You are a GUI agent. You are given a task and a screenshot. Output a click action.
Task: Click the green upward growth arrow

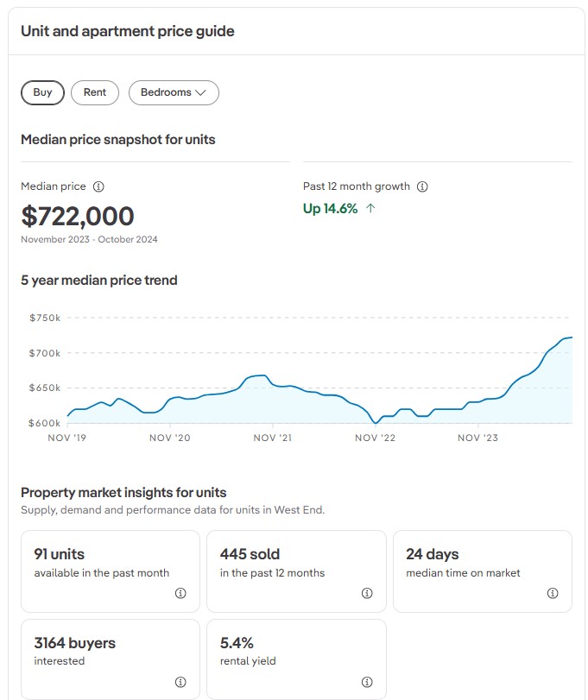tap(370, 208)
